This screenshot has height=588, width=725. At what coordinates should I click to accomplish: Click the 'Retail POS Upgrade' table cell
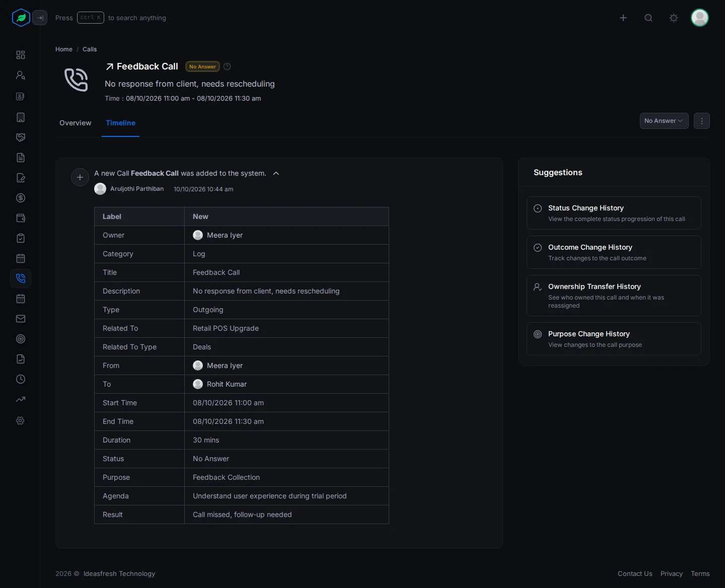[x=286, y=328]
